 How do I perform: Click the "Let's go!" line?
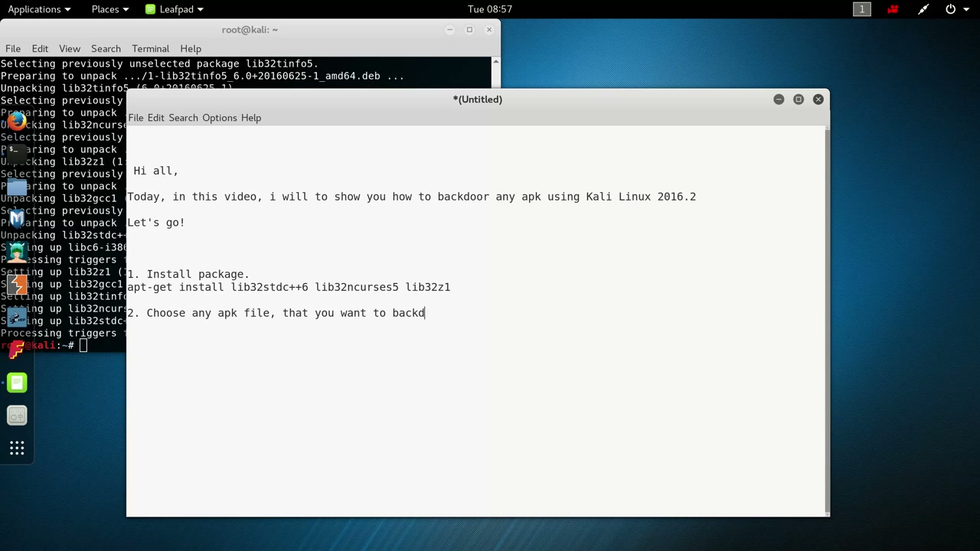point(156,223)
